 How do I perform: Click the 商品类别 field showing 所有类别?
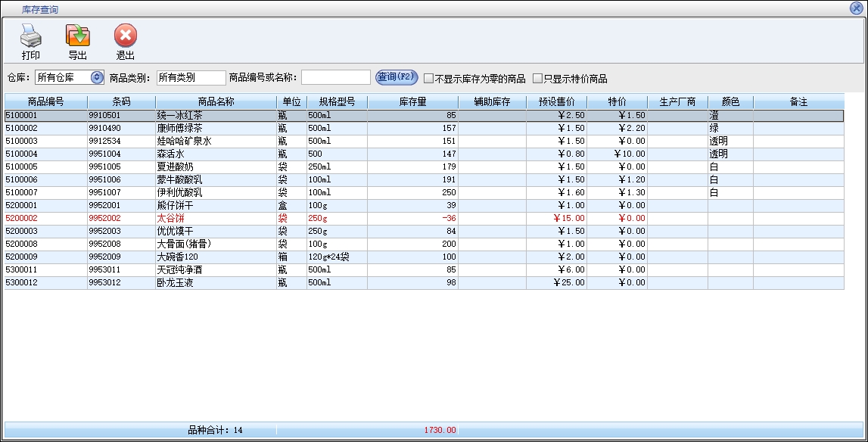point(191,78)
